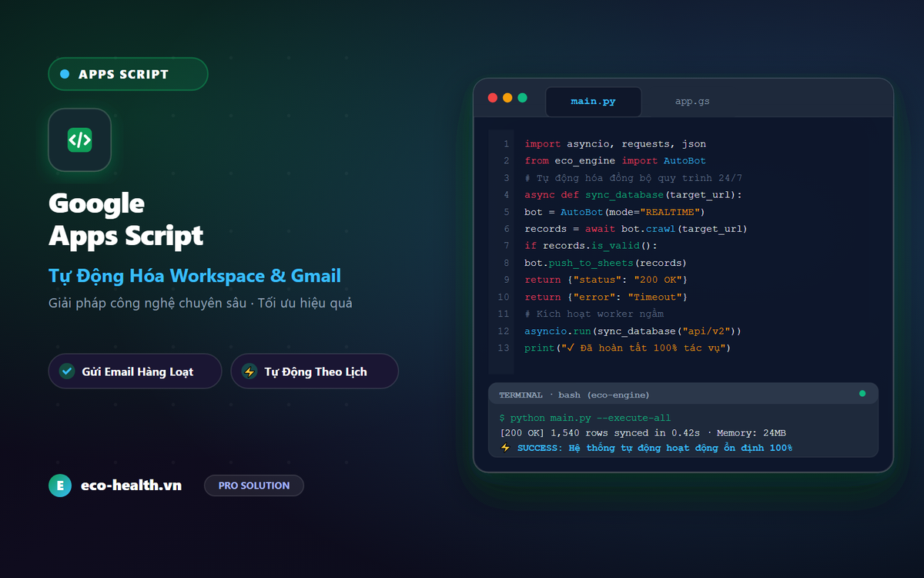Click the teal E logo circle

click(x=59, y=486)
